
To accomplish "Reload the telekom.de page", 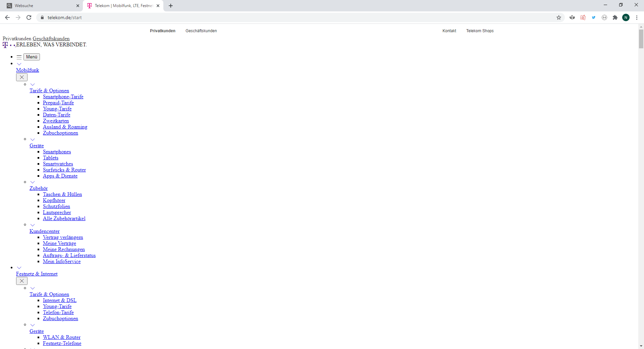I will 29,17.
